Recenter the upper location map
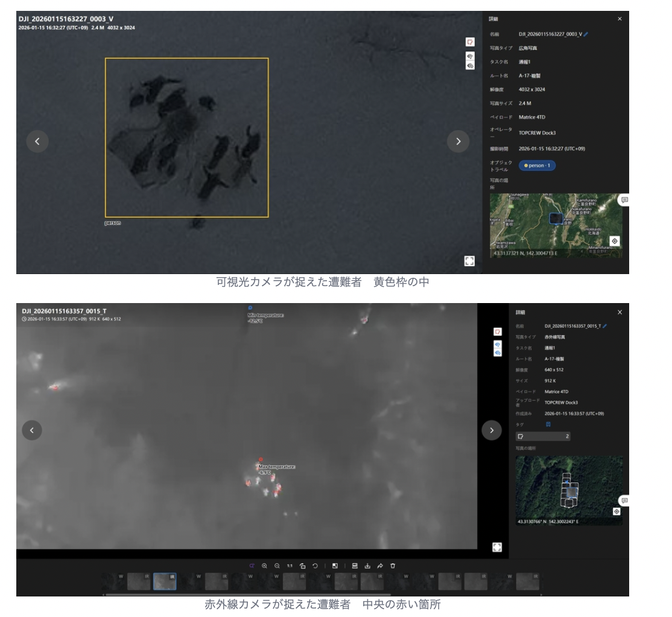 tap(614, 241)
